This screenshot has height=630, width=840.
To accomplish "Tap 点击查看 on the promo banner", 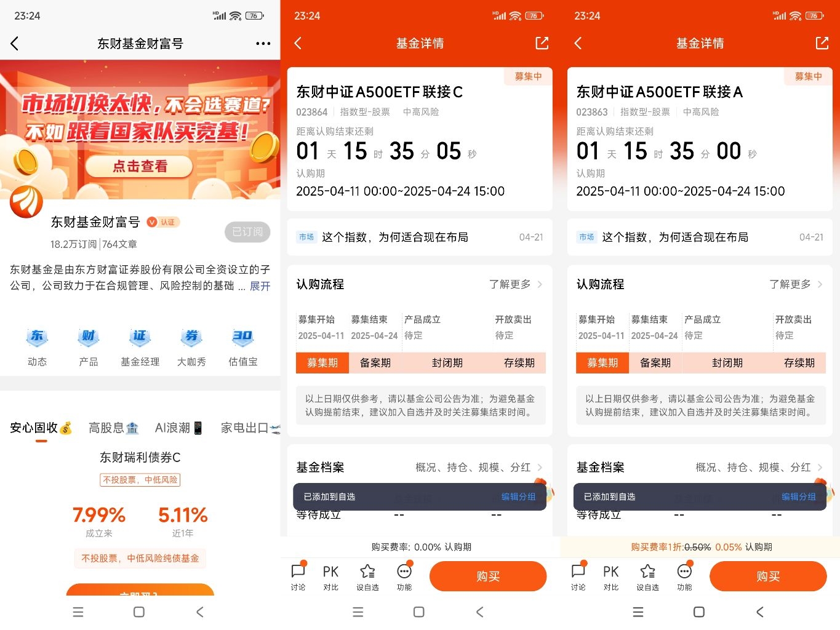I will tap(140, 166).
